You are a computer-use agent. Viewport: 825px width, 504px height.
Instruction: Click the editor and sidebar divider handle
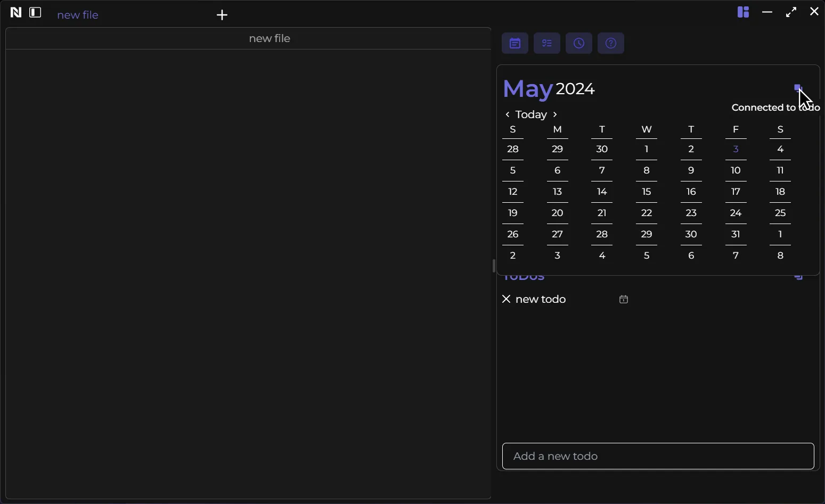[x=494, y=266]
